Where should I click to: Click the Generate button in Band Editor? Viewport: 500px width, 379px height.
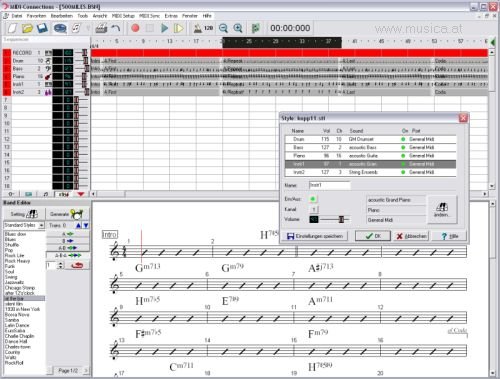pyautogui.click(x=67, y=214)
